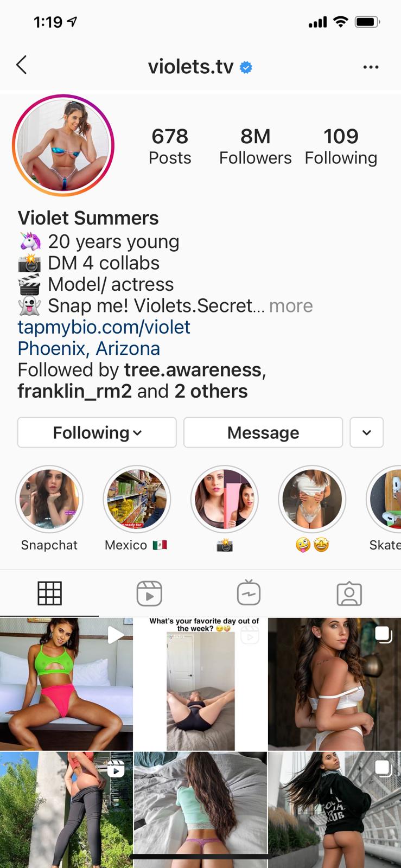Open the tagged photos tab icon
Image resolution: width=401 pixels, height=868 pixels.
click(349, 594)
